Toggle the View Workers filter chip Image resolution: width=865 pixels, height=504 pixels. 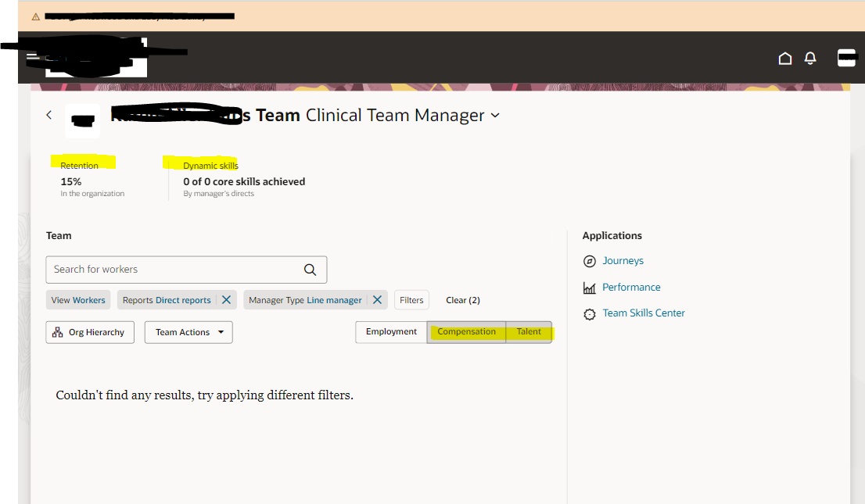(77, 299)
